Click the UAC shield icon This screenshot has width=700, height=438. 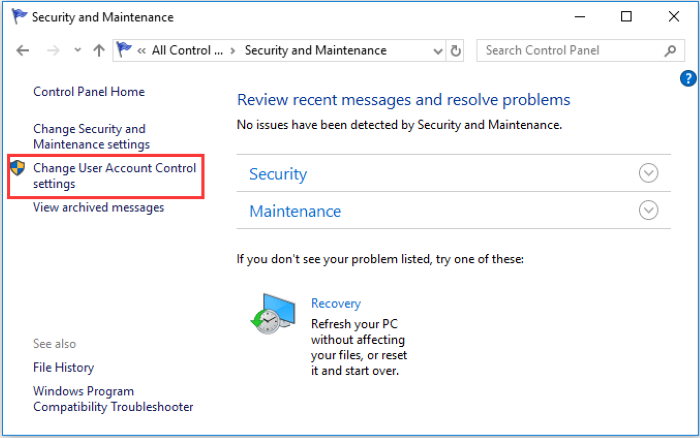tap(17, 168)
